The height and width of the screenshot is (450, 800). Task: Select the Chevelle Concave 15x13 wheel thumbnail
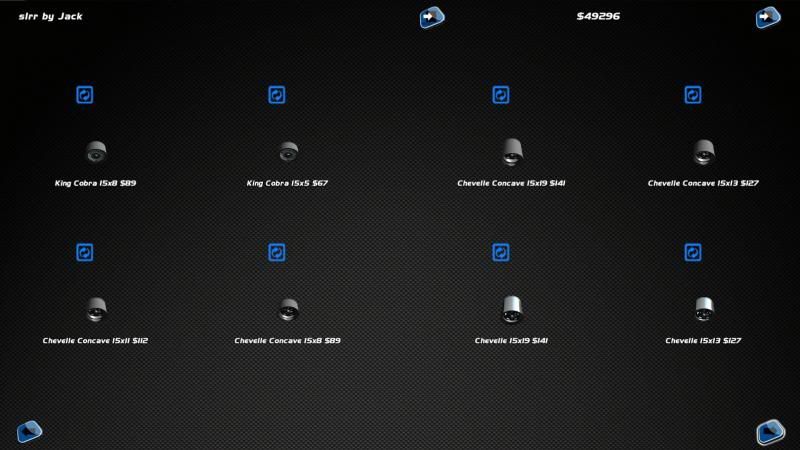[704, 152]
